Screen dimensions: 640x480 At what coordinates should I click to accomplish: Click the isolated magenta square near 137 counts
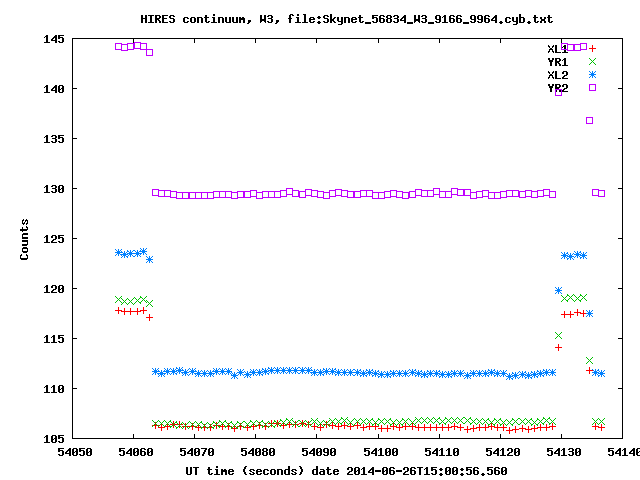589,120
